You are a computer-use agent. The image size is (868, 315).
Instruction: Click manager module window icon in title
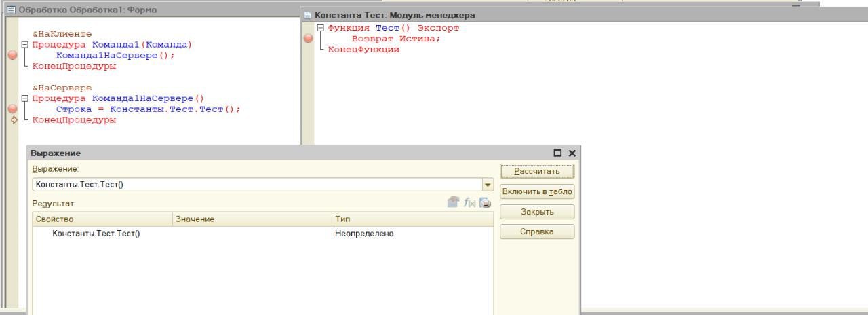coord(307,15)
